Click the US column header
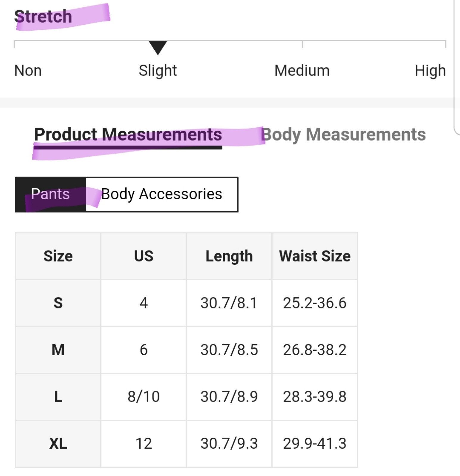460x476 pixels. tap(144, 256)
